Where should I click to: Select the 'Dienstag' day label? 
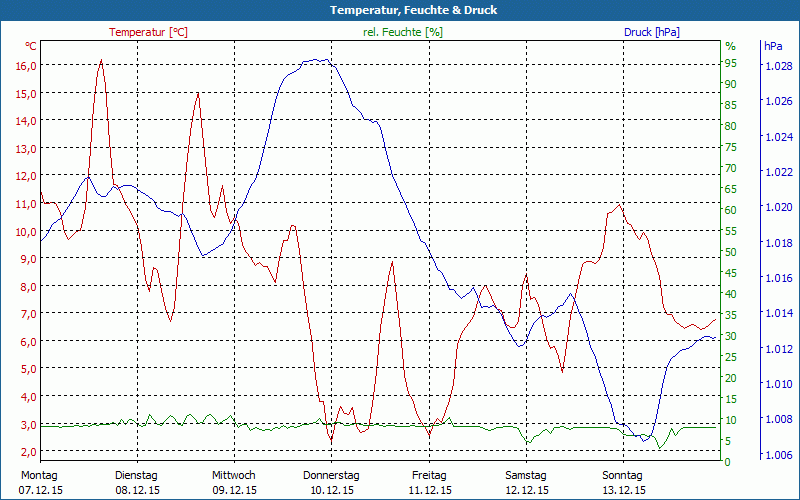(x=136, y=475)
